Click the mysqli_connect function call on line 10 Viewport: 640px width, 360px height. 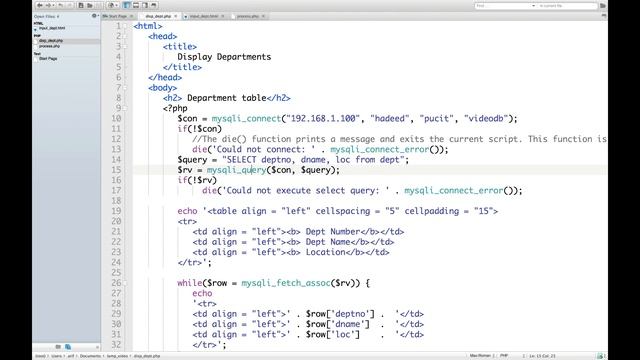[246, 119]
